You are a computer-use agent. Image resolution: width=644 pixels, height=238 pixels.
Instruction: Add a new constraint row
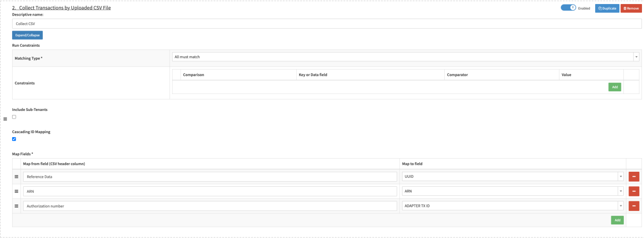pyautogui.click(x=614, y=87)
